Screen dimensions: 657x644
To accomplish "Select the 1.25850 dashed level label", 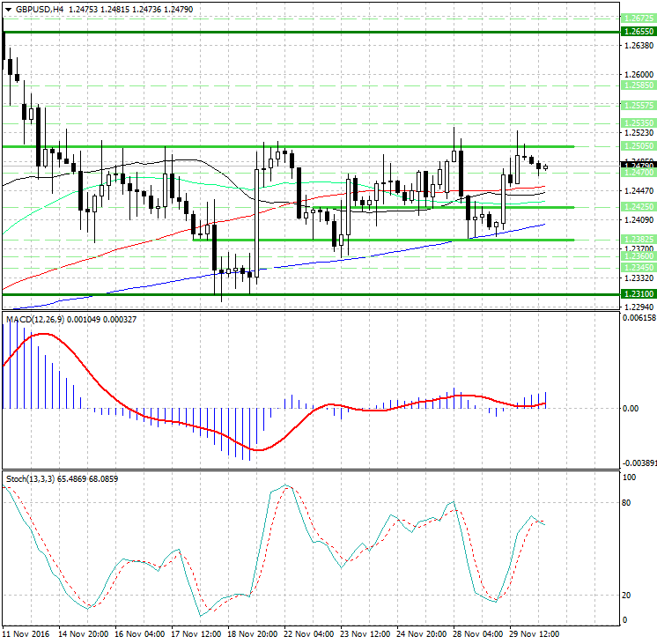I will (639, 85).
